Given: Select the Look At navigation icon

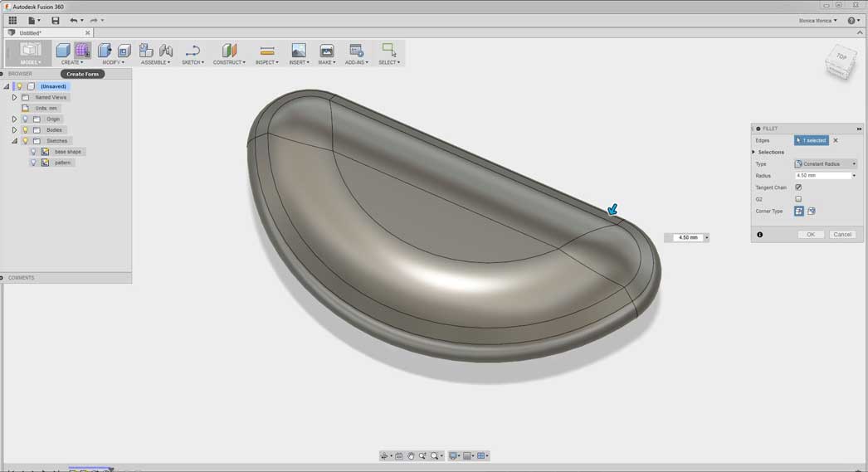Looking at the screenshot, I should [398, 456].
